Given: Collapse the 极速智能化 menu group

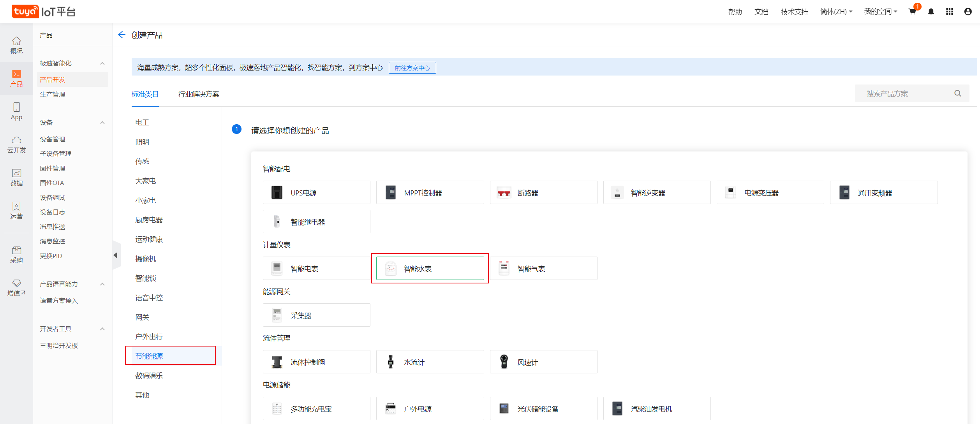Looking at the screenshot, I should click(x=102, y=63).
